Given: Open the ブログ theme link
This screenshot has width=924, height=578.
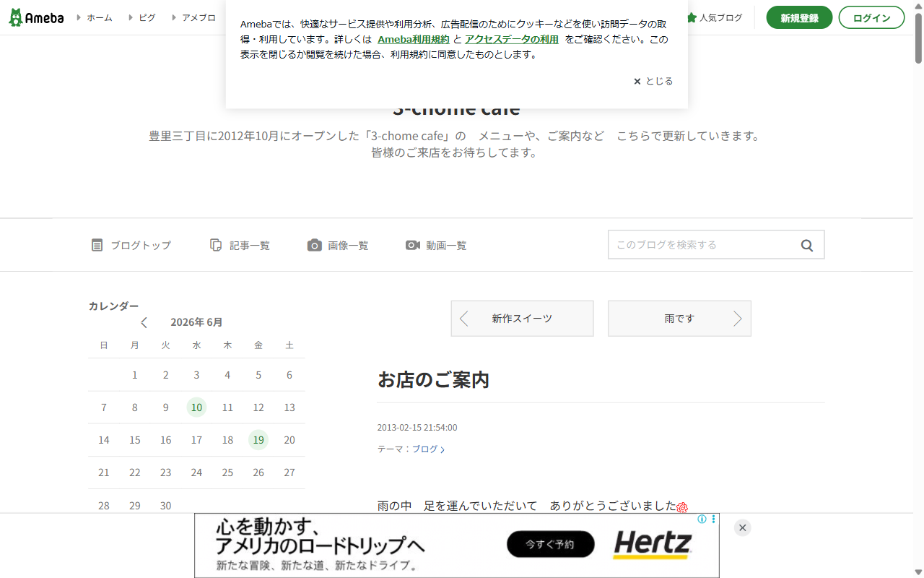Looking at the screenshot, I should (x=428, y=449).
